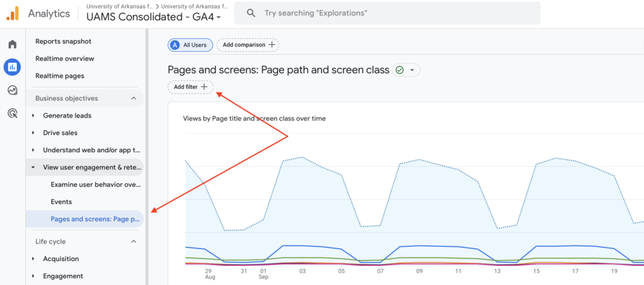Open the Advertising target icon
Screen dimensions: 644x285
12,113
